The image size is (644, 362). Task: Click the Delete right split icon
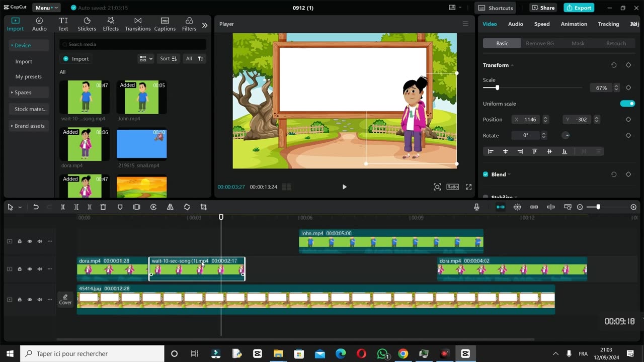coord(90,207)
